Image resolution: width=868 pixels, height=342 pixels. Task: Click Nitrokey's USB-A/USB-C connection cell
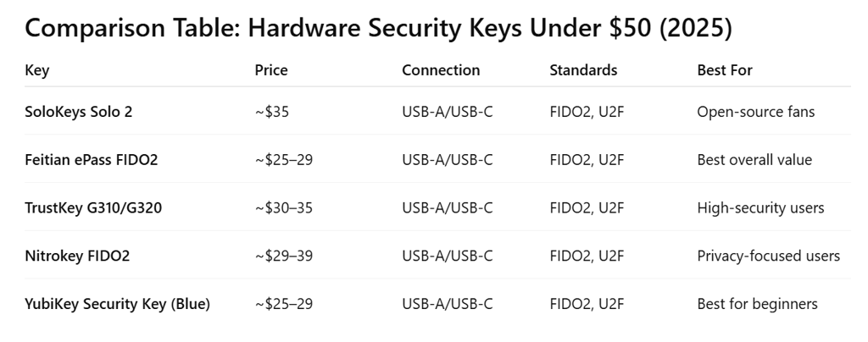coord(448,256)
